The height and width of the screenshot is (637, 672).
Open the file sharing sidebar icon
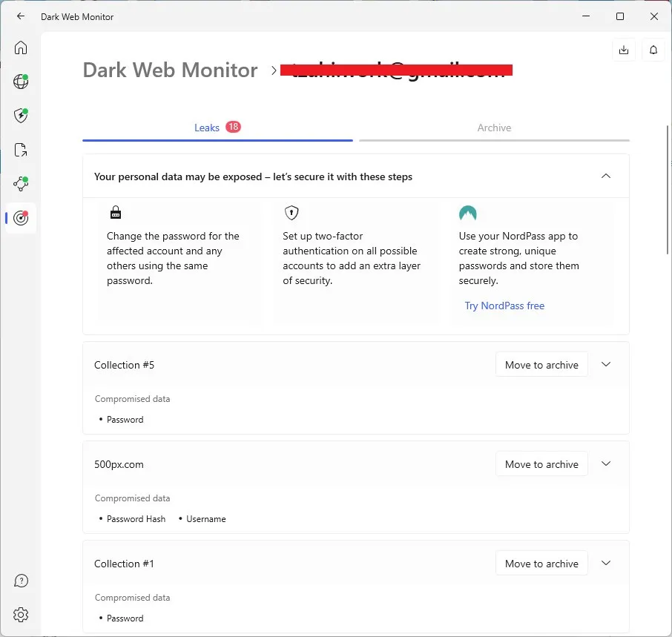[x=21, y=151]
